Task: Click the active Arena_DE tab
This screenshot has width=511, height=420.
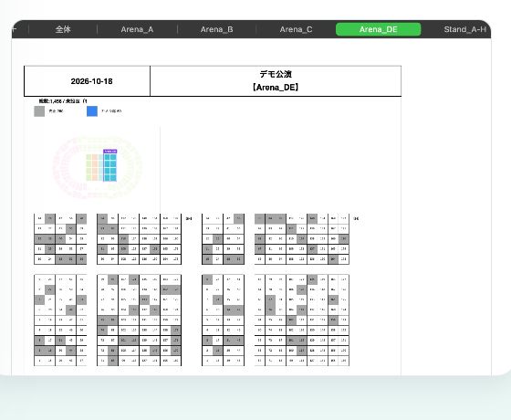Action: (x=378, y=29)
